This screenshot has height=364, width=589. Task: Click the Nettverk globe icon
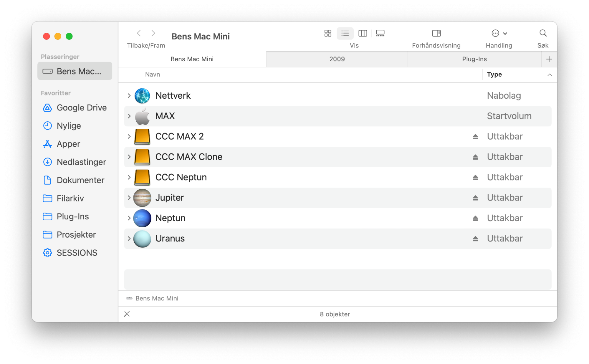coord(142,96)
